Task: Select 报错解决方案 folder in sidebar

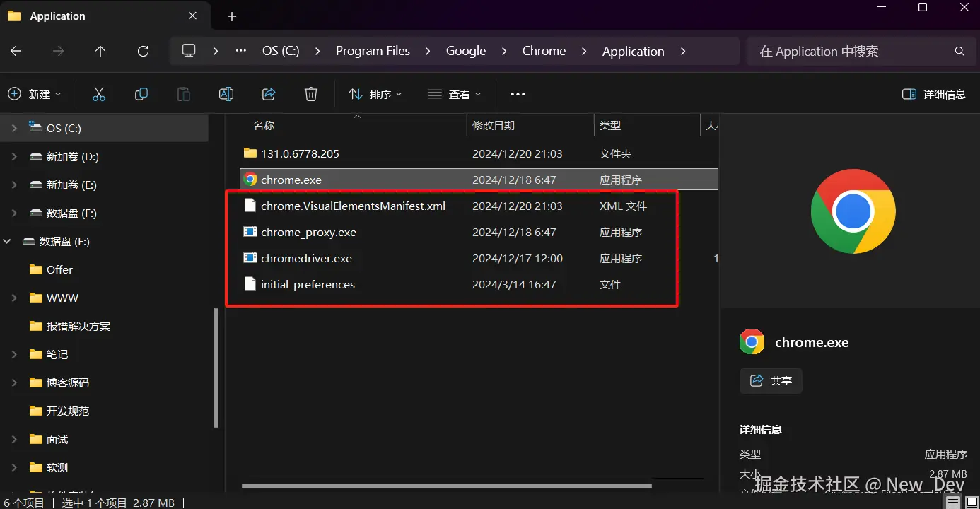Action: click(x=78, y=326)
